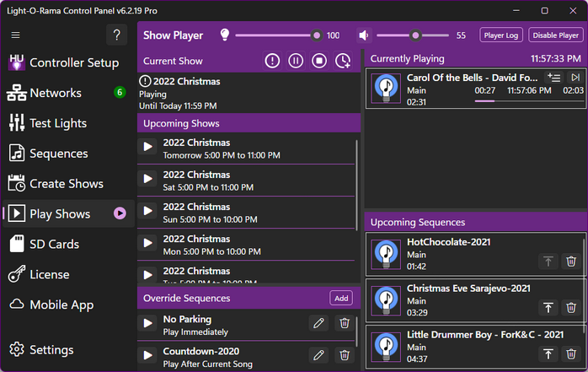Click the Current Show exclamation alert icon
Image resolution: width=588 pixels, height=372 pixels.
272,61
